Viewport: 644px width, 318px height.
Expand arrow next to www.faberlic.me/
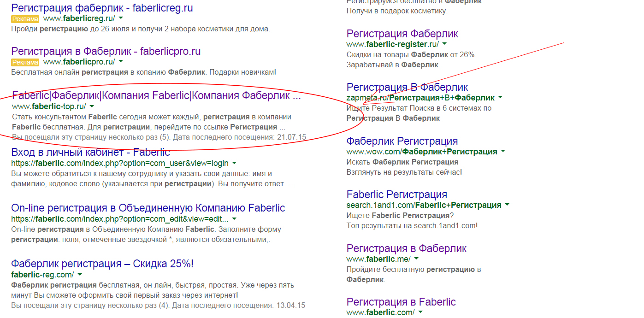click(416, 259)
